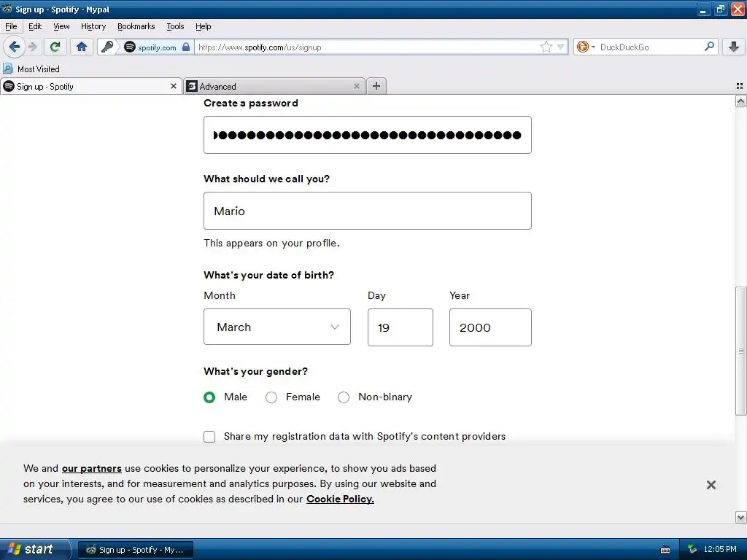Click the scrollbar up arrow

[x=741, y=101]
